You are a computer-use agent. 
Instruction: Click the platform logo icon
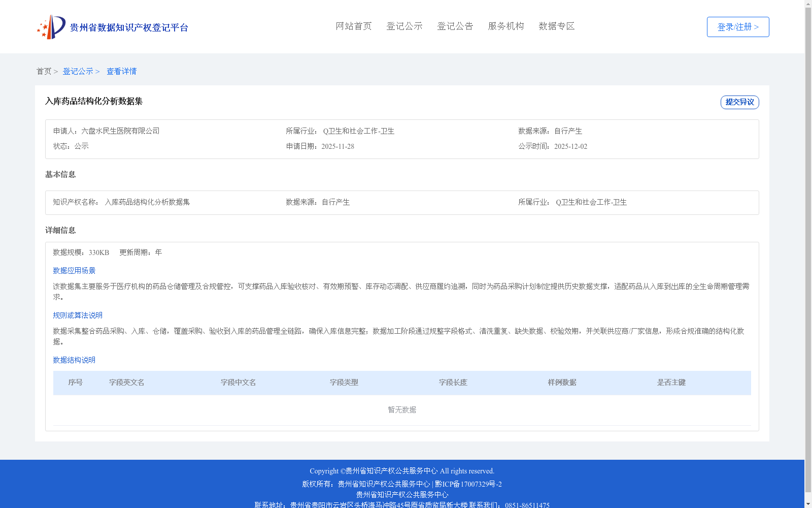pos(51,27)
